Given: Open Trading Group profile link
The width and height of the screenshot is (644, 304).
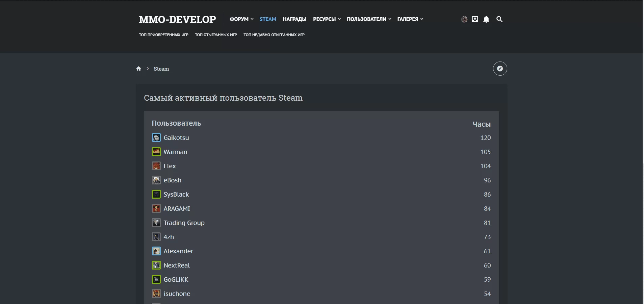Looking at the screenshot, I should 184,223.
